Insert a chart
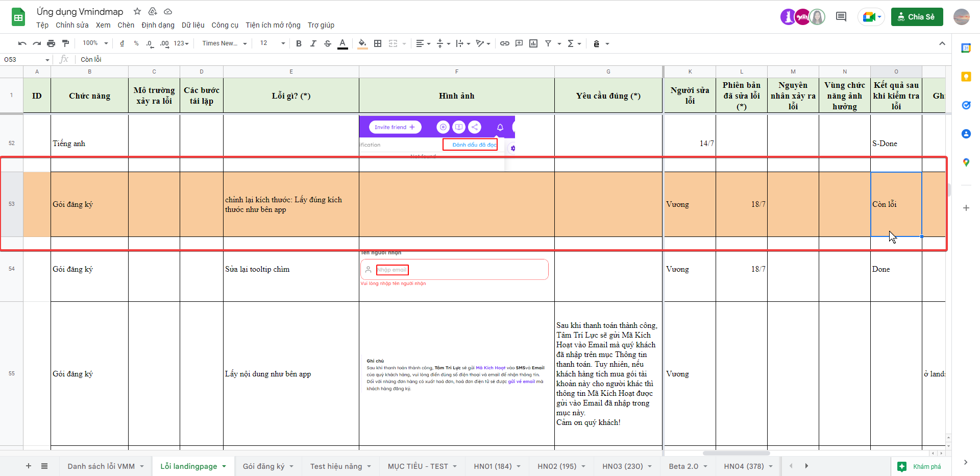The image size is (980, 476). click(x=533, y=43)
